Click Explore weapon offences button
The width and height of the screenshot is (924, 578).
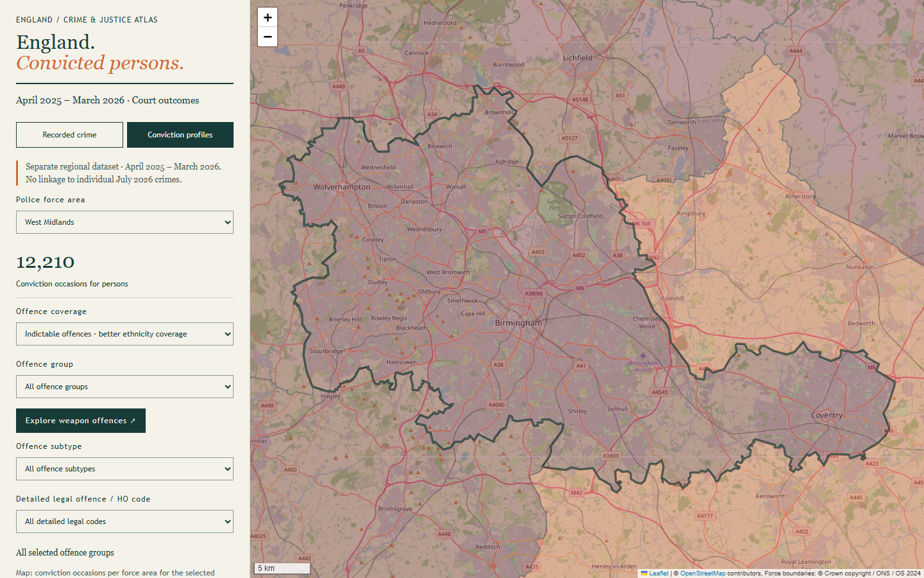(x=81, y=421)
